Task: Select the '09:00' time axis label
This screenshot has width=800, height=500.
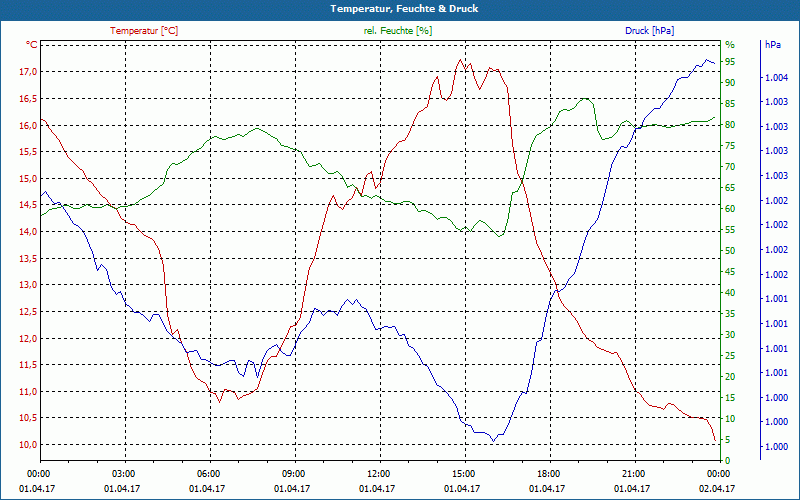Action: 295,473
